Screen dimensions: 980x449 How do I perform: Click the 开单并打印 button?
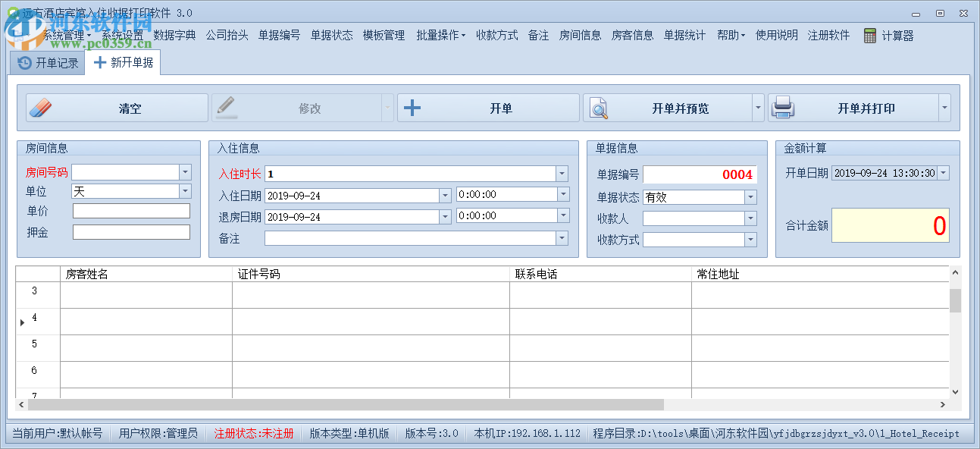(x=853, y=108)
